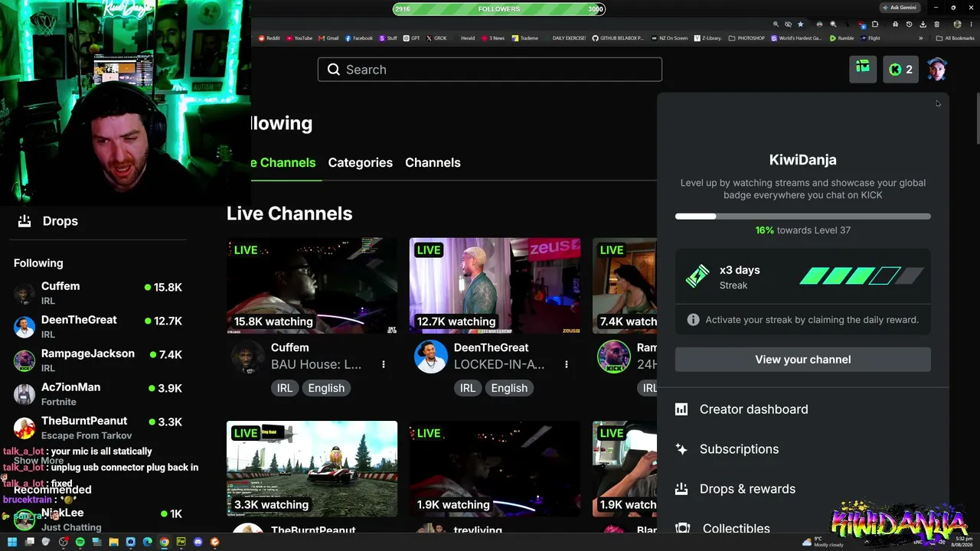Screen dimensions: 980x551
Task: Open the KICKs balance showing 2
Action: click(900, 69)
